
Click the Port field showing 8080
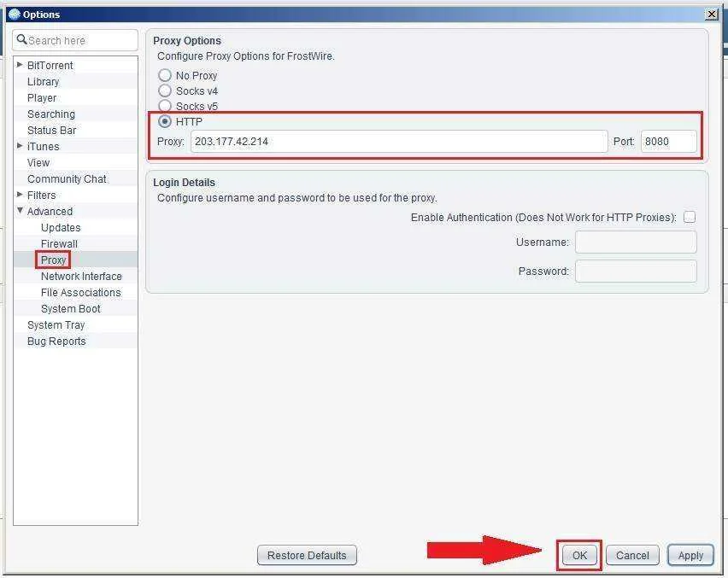click(x=668, y=142)
